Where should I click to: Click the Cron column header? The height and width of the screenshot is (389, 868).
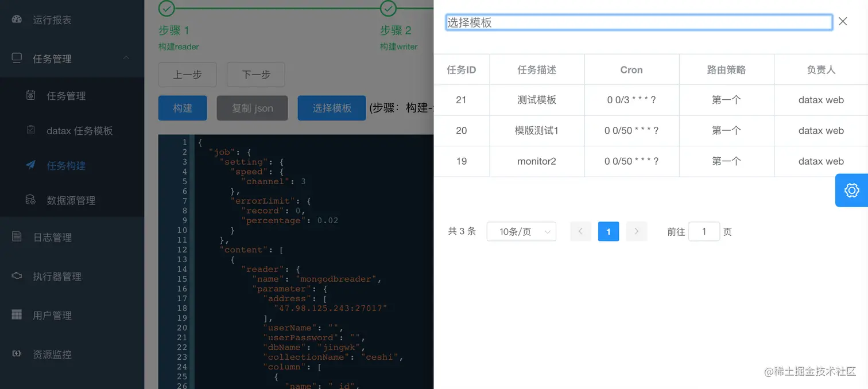(x=631, y=69)
